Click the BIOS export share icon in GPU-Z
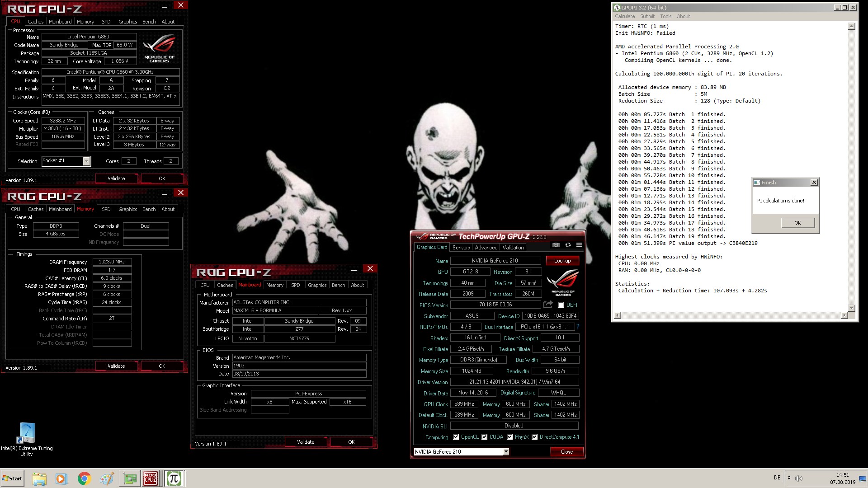 pyautogui.click(x=548, y=305)
